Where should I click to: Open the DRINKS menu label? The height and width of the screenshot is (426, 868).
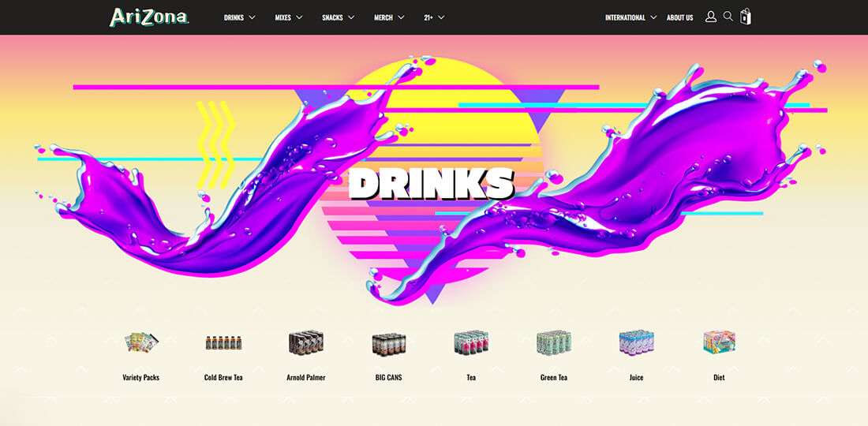click(x=234, y=17)
